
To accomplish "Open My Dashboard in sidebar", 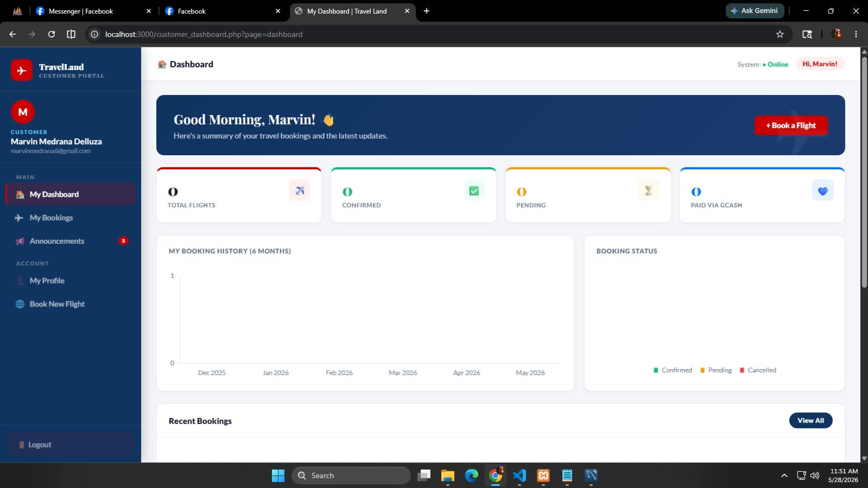I will [x=71, y=194].
